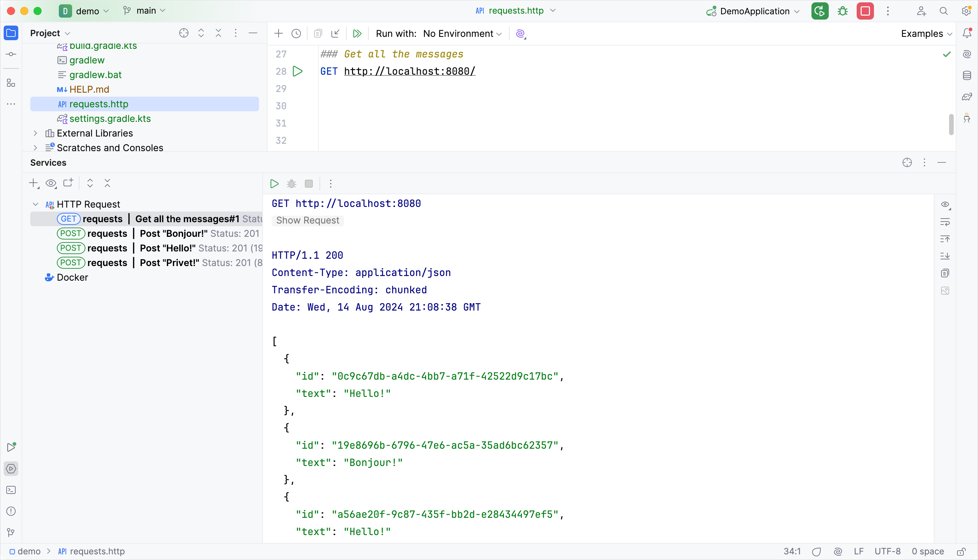Select requests.http in Project tree
This screenshot has height=560, width=978.
point(144,104)
